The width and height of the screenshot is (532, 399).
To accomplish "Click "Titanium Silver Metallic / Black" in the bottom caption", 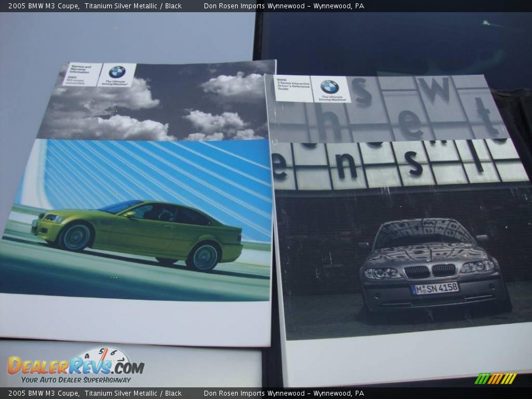I will 133,393.
